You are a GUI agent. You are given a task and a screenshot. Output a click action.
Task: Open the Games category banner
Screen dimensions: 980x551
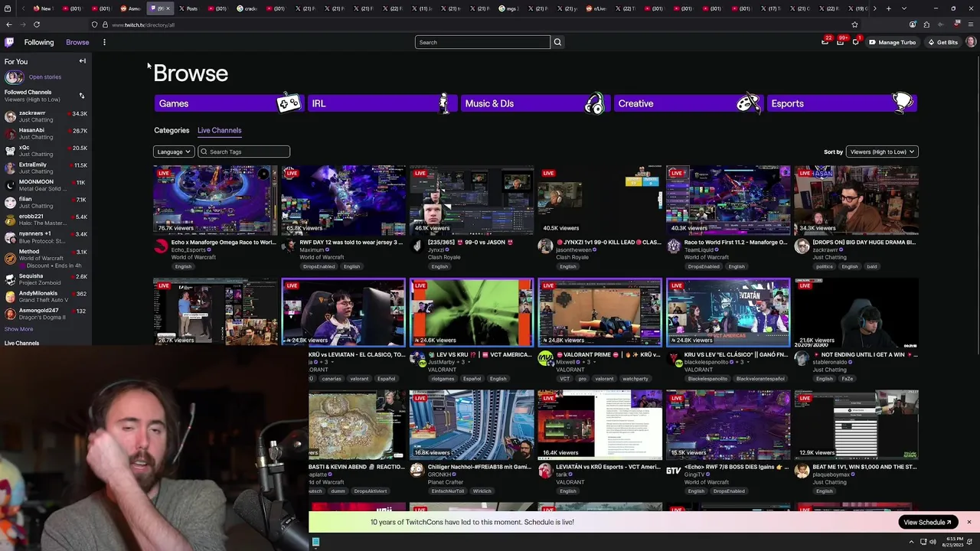click(x=229, y=103)
